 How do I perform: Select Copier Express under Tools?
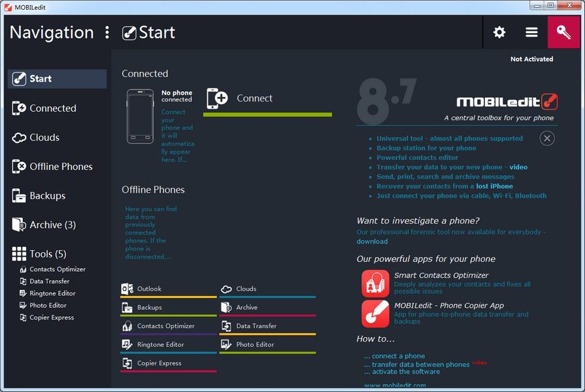47,318
